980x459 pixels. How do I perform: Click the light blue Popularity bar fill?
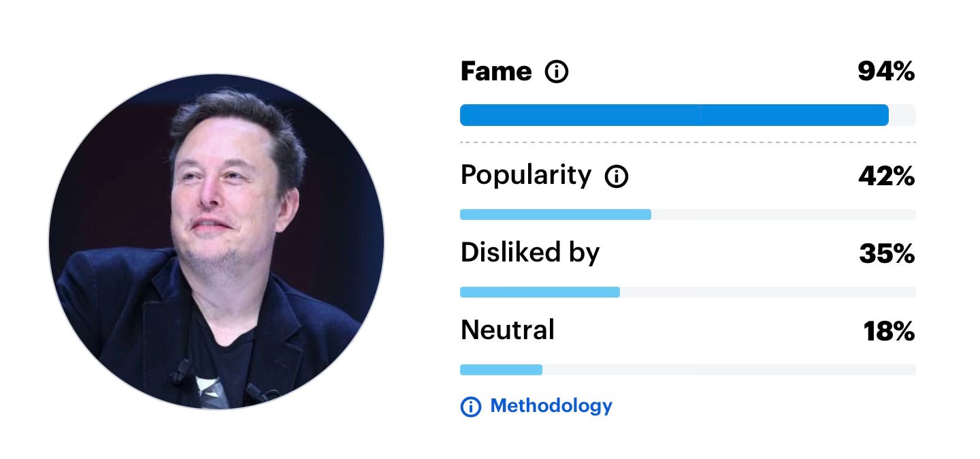click(x=555, y=215)
